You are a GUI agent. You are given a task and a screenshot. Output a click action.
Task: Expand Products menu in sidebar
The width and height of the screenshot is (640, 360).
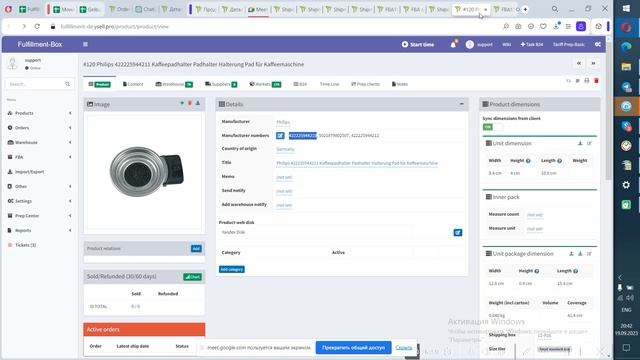point(40,113)
